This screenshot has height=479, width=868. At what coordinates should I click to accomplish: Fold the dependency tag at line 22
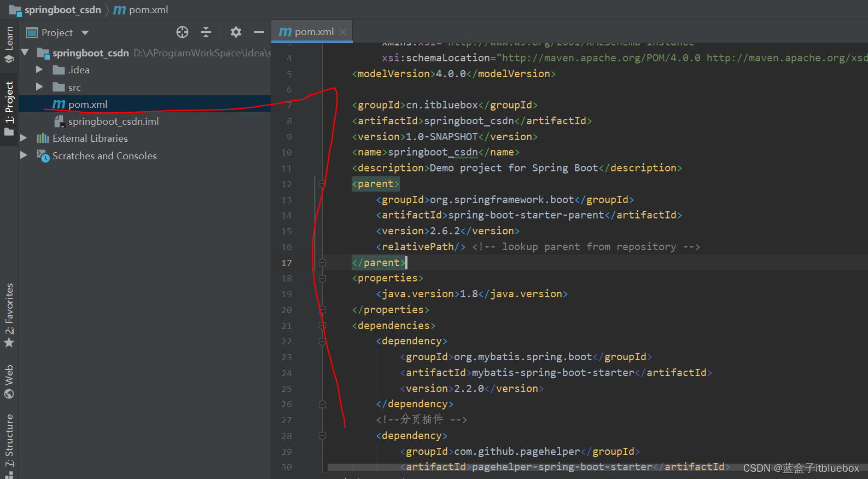tap(322, 342)
